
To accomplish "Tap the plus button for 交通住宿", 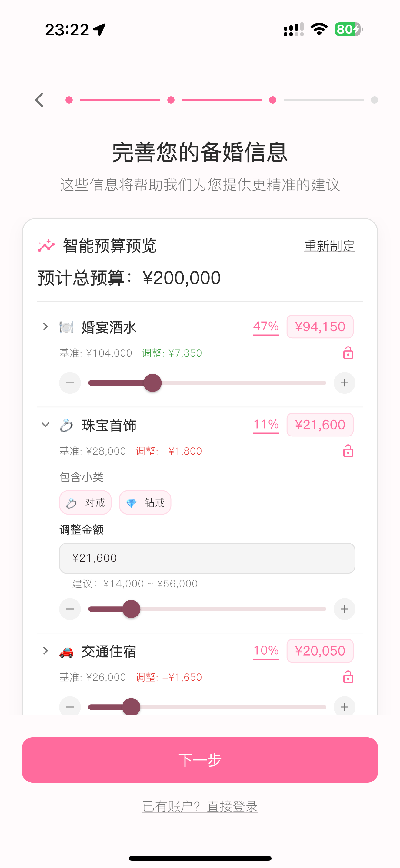I will coord(344,707).
